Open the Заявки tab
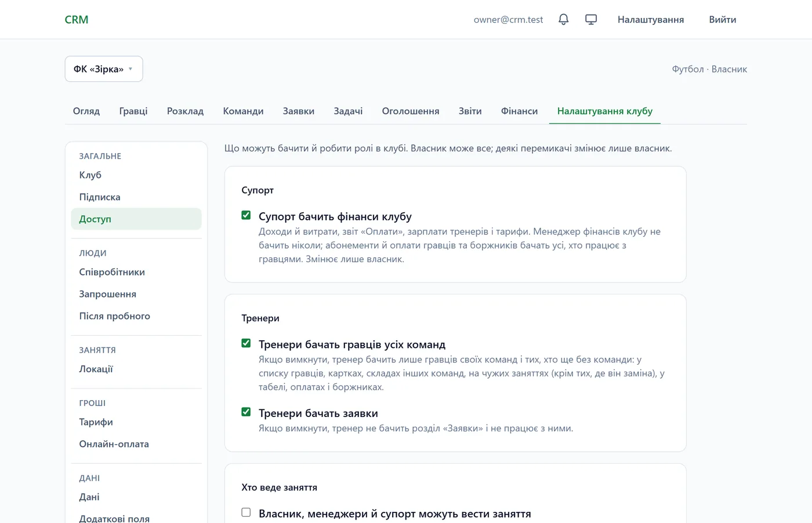Screen dimensions: 812x523 click(299, 111)
